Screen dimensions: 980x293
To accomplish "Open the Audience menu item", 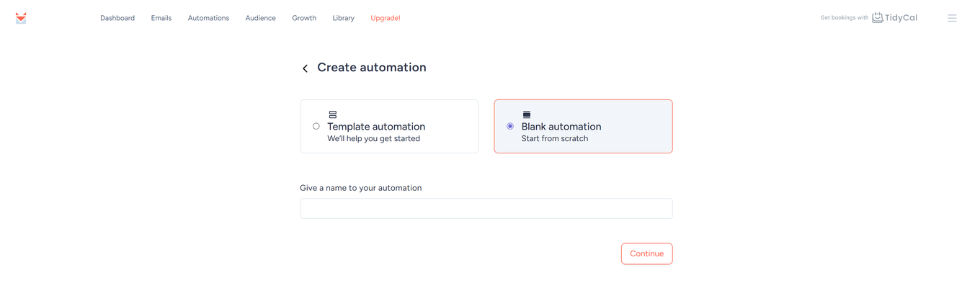I will [x=260, y=18].
